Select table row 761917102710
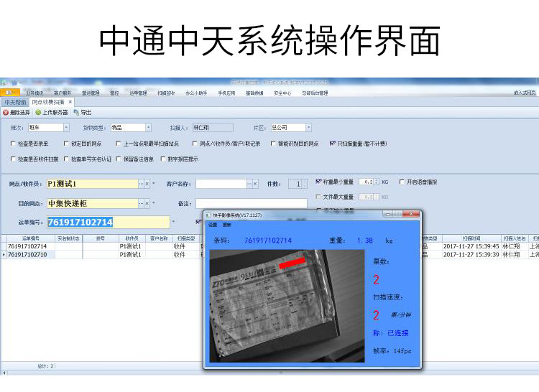The width and height of the screenshot is (539, 392). click(27, 255)
